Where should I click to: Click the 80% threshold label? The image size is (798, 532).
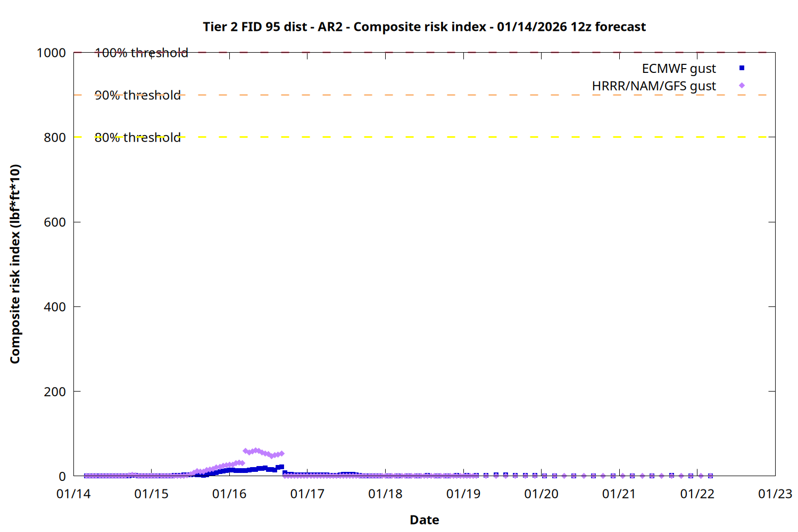(x=137, y=137)
